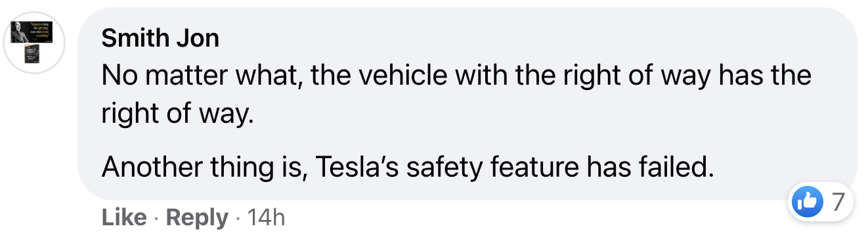
Task: Show who reacted via the like icon
Action: coord(808,202)
